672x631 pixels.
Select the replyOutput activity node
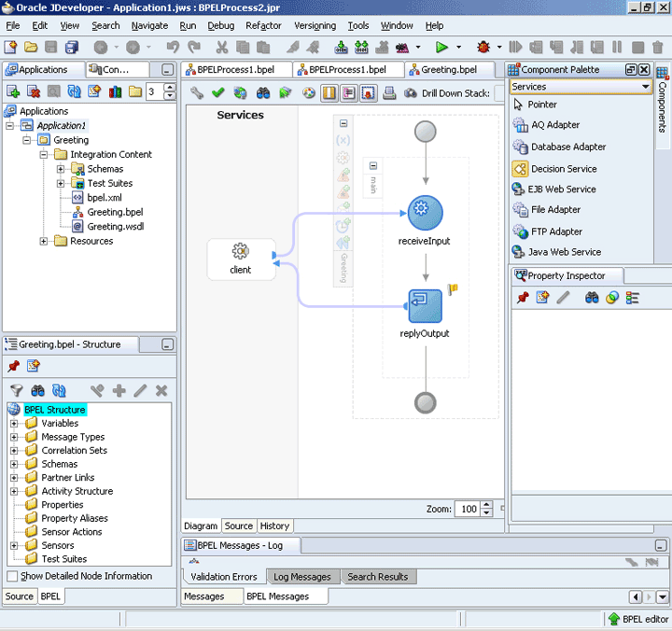(x=425, y=305)
